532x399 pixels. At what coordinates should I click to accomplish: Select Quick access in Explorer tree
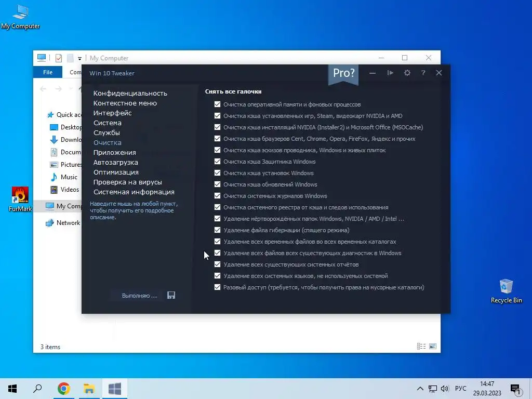click(64, 115)
